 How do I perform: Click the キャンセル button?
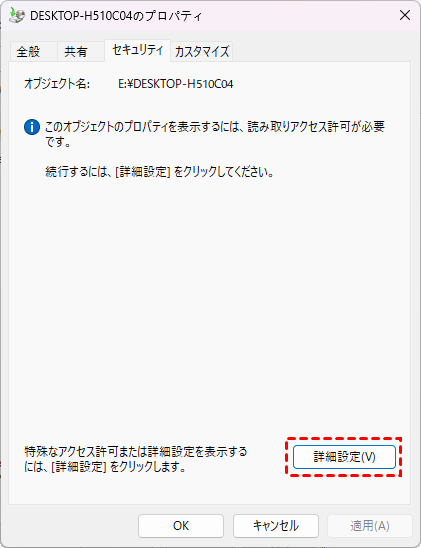[x=276, y=526]
